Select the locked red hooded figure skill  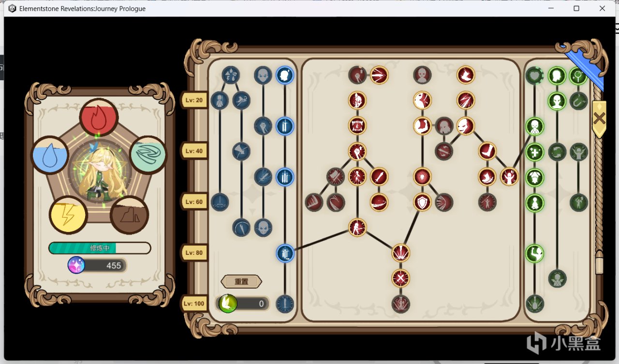[x=444, y=126]
